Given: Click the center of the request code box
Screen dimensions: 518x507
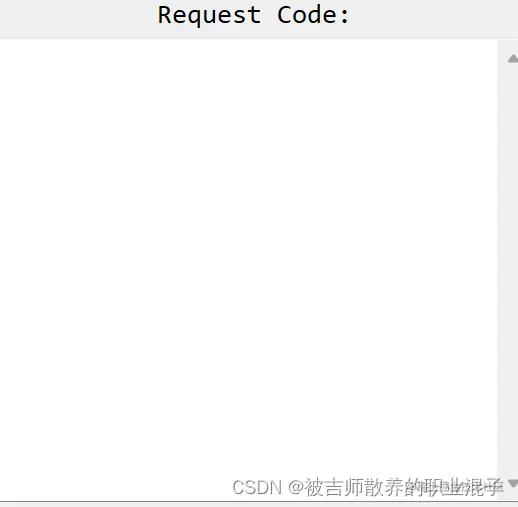Looking at the screenshot, I should tap(249, 270).
